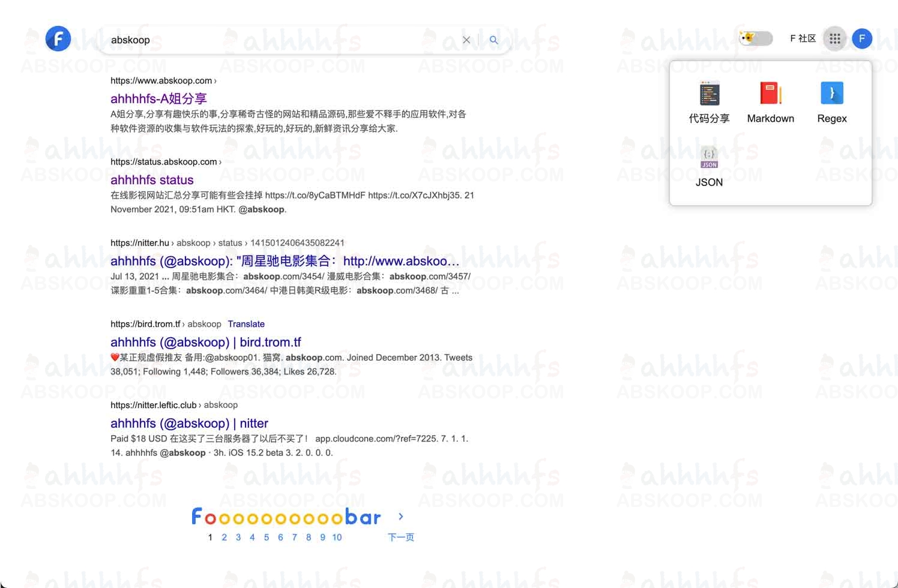This screenshot has height=588, width=898.
Task: Go to results page 2
Action: pyautogui.click(x=224, y=538)
